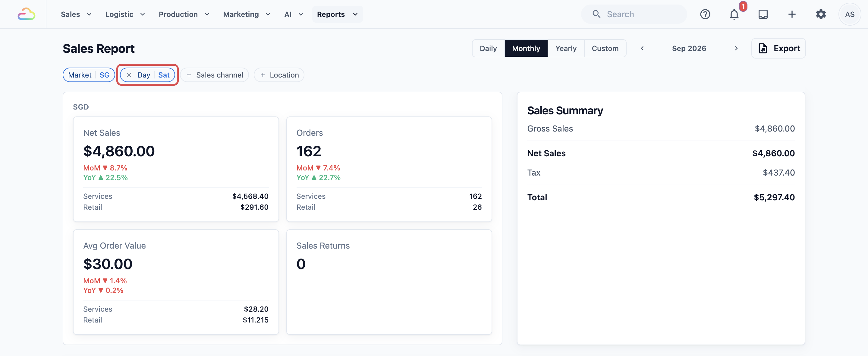Click the Sep 2026 date label

[689, 48]
